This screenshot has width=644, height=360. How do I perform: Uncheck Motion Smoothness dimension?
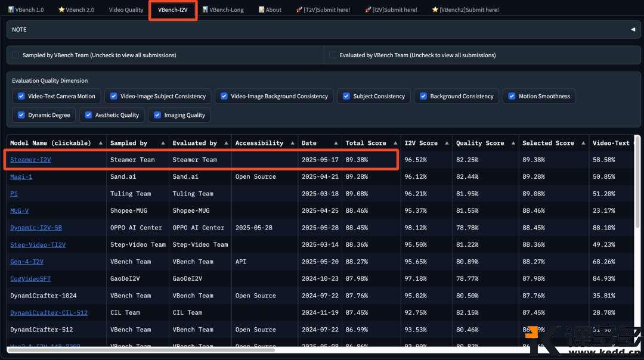point(512,96)
